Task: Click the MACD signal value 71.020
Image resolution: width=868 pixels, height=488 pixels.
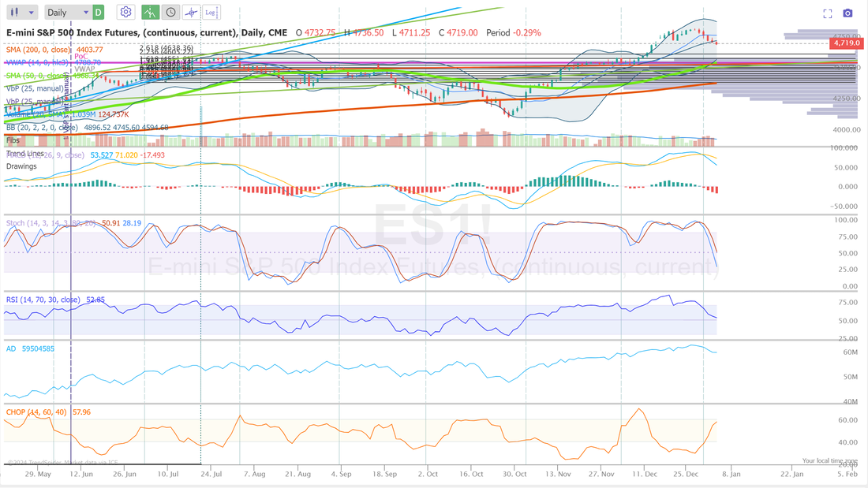Action: [126, 155]
